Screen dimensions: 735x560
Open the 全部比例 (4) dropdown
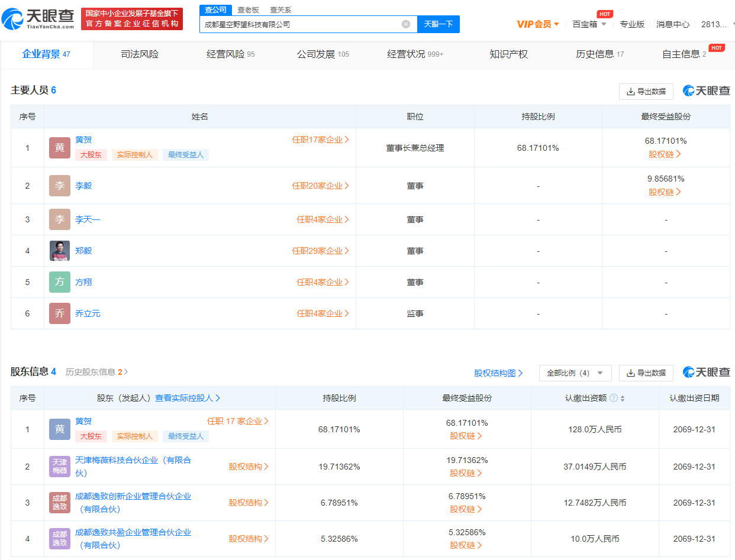click(x=575, y=373)
